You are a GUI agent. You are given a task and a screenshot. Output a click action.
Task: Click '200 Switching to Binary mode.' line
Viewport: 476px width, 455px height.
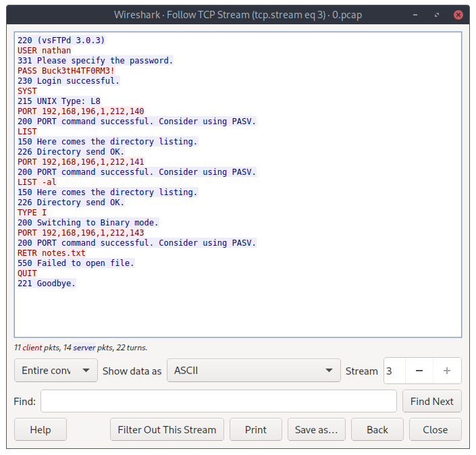pos(88,223)
